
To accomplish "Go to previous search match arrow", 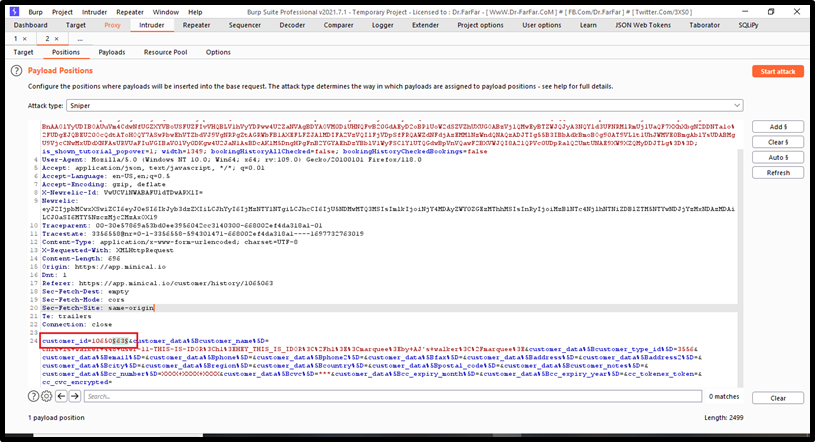I will (x=61, y=396).
